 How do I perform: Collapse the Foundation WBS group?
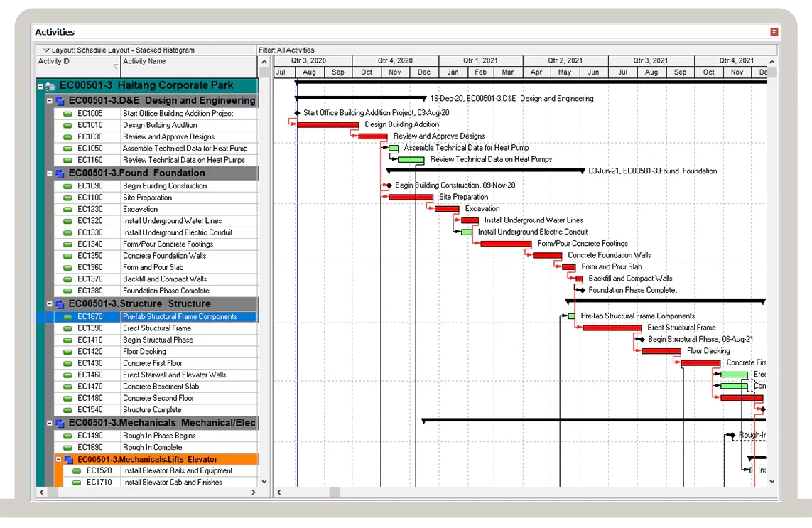coord(50,173)
